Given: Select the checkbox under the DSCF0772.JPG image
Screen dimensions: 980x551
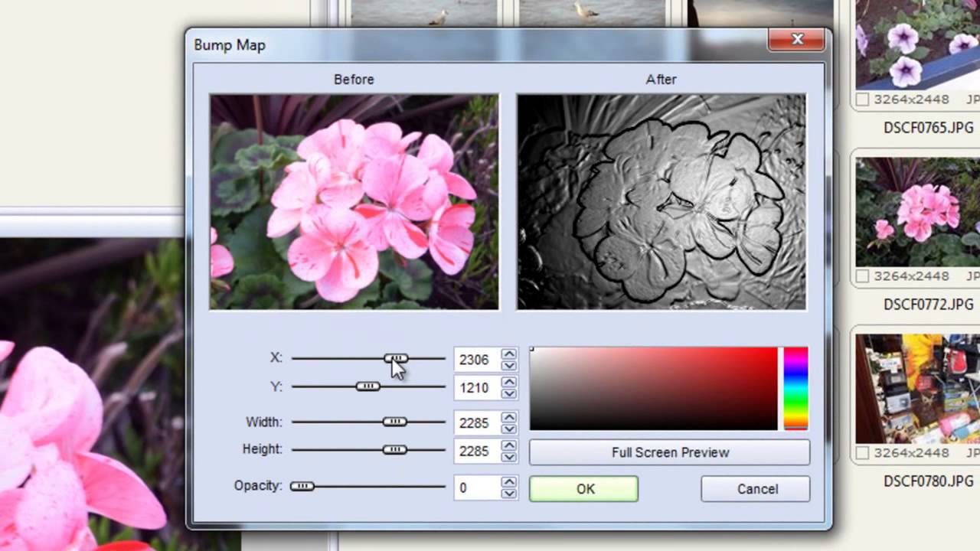Looking at the screenshot, I should click(862, 276).
